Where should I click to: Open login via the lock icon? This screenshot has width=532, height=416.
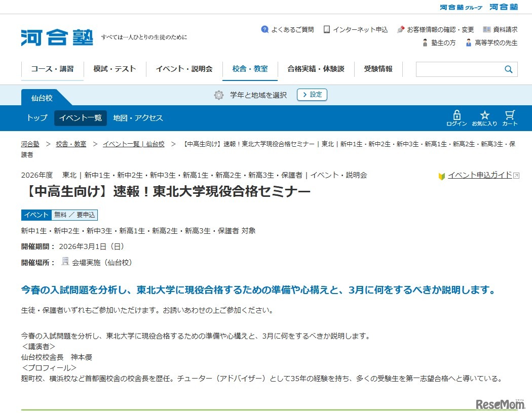tap(457, 115)
